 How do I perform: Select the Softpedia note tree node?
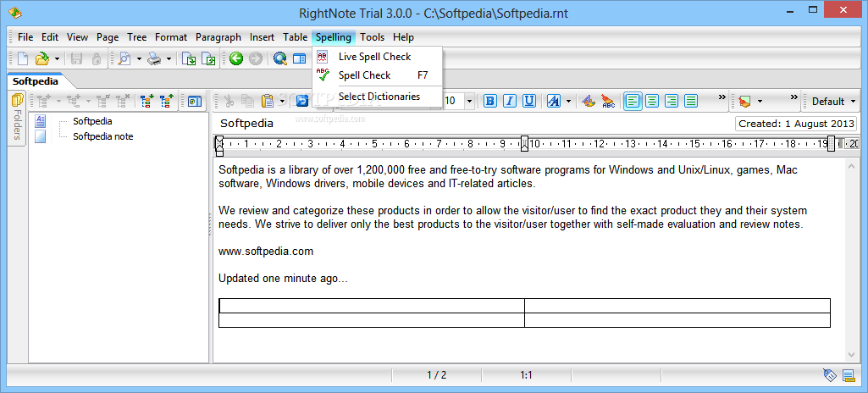[103, 136]
